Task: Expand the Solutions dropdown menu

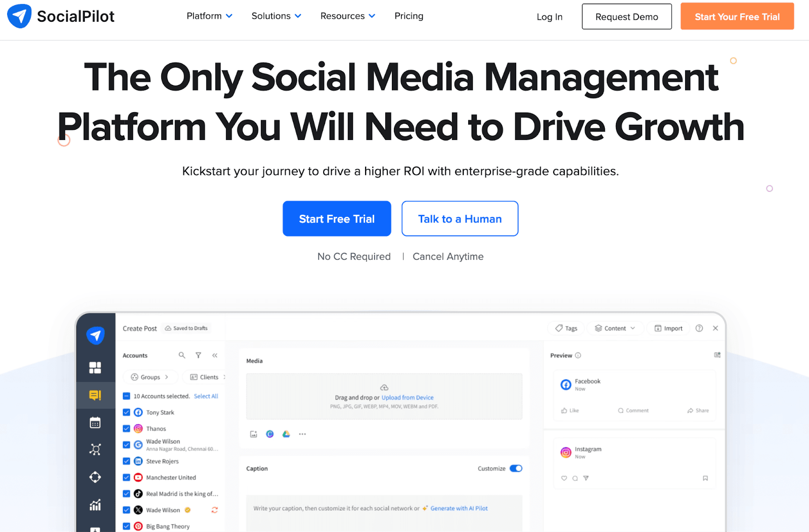Action: pyautogui.click(x=276, y=16)
